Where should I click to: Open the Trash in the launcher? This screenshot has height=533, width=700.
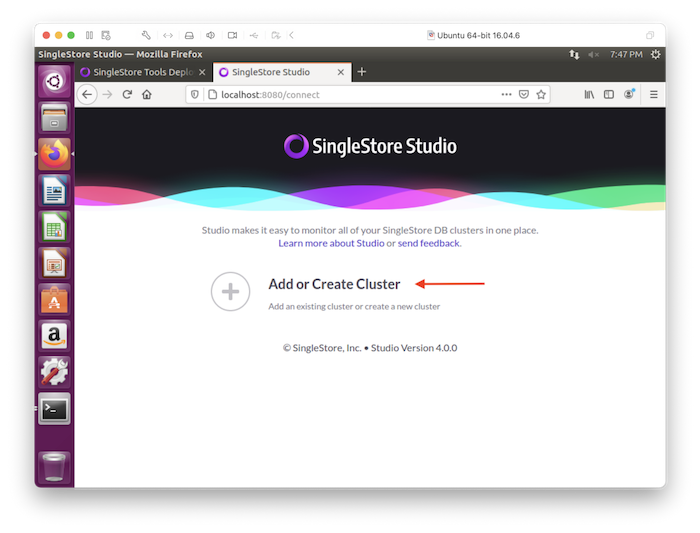pos(54,467)
